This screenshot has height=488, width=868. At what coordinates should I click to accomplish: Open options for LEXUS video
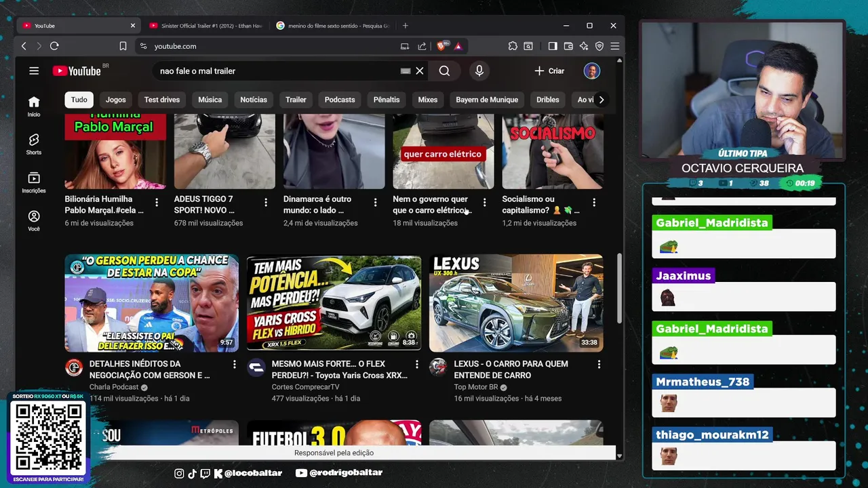point(599,365)
